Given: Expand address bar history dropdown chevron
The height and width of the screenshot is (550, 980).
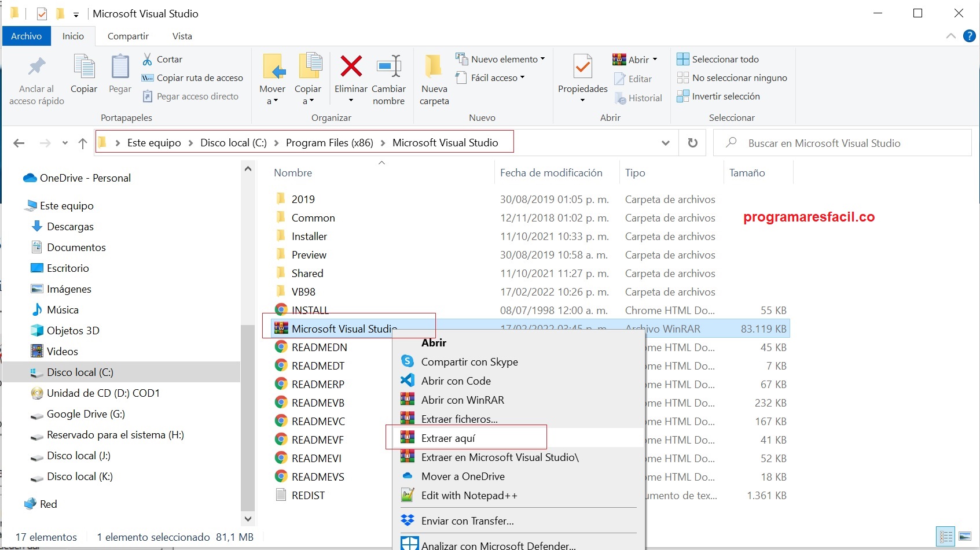Looking at the screenshot, I should tap(666, 143).
